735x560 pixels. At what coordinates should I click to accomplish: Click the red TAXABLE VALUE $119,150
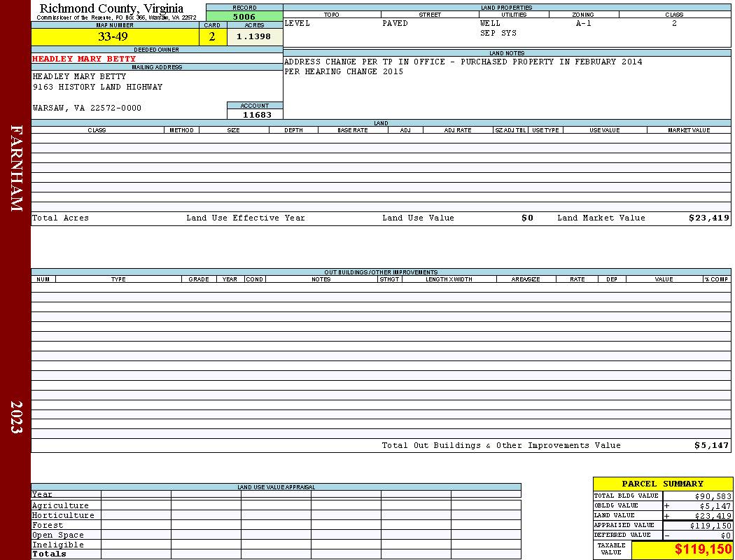704,549
